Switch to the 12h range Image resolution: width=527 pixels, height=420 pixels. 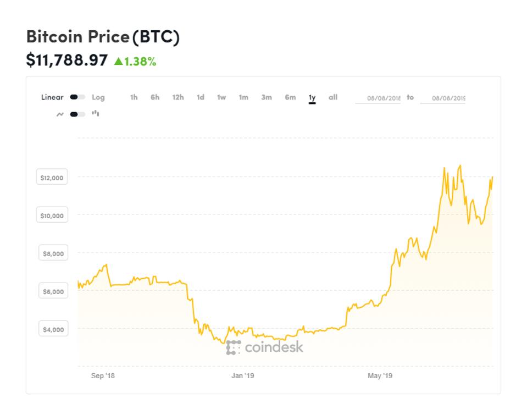(x=178, y=97)
